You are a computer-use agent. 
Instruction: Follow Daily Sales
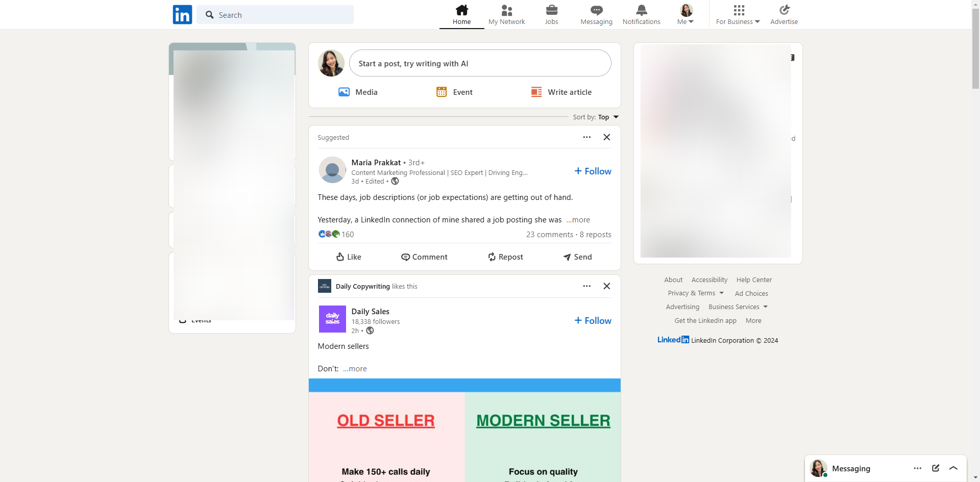[x=593, y=320]
